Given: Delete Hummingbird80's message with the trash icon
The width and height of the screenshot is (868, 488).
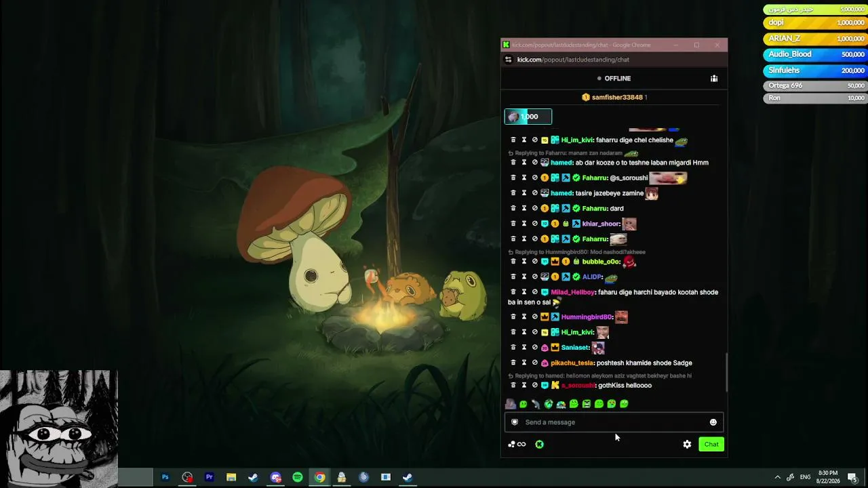Looking at the screenshot, I should 513,317.
